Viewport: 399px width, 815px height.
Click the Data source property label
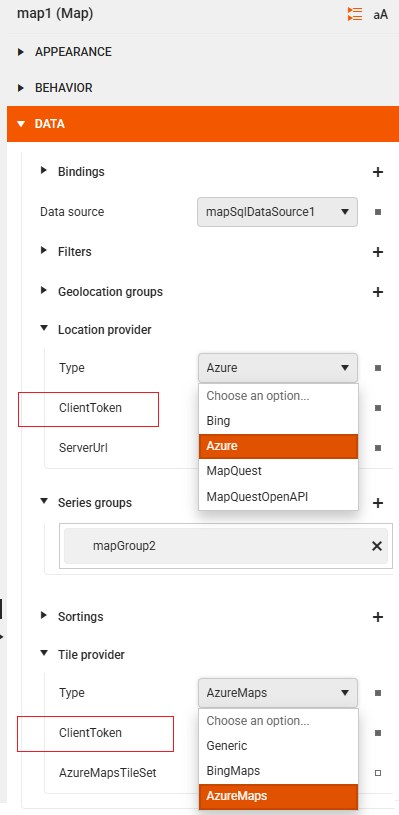72,212
